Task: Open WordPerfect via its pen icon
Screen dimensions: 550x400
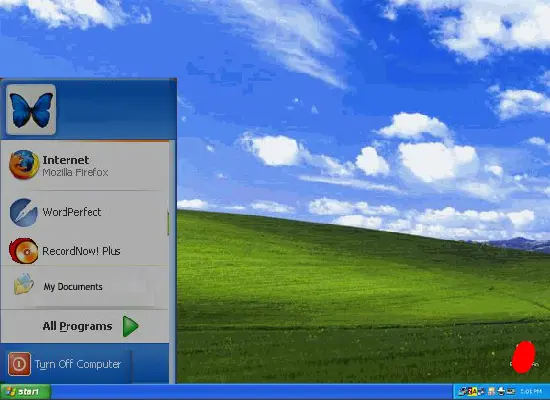Action: [x=24, y=212]
